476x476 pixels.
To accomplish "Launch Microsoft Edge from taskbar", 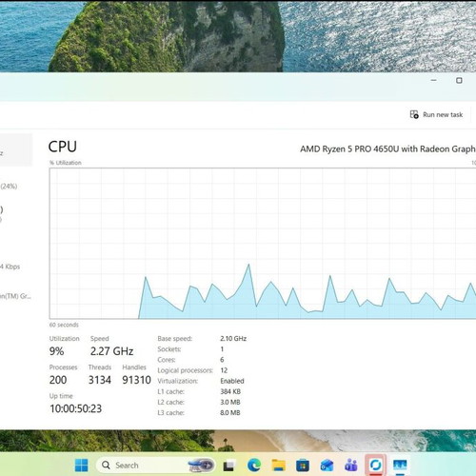I will (x=254, y=466).
